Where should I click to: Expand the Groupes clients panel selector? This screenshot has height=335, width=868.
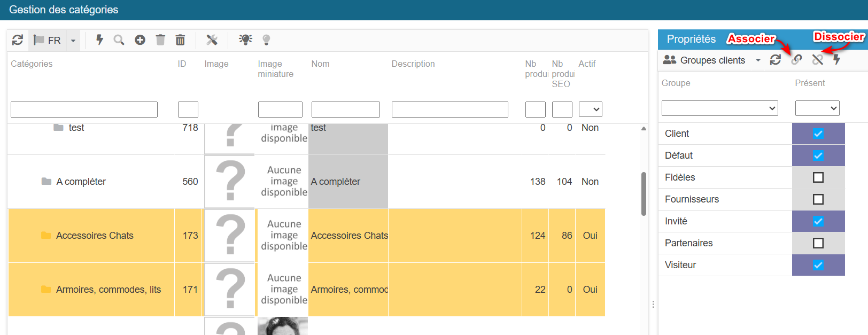[758, 60]
